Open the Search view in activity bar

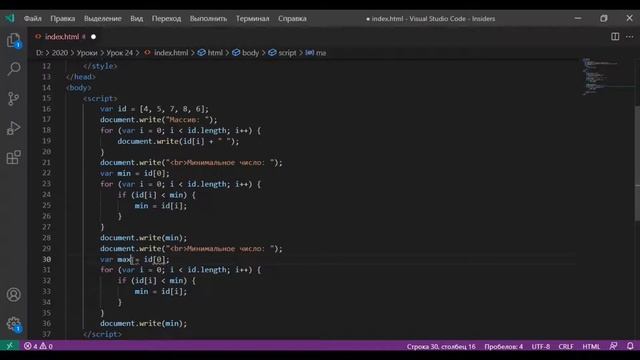pyautogui.click(x=13, y=69)
